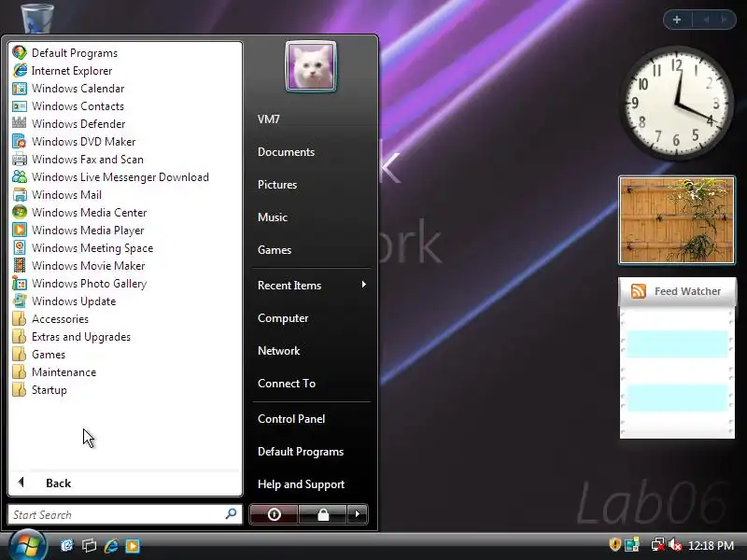Screen dimensions: 747x560
Task: Click the search magnifier icon
Action: tap(231, 514)
